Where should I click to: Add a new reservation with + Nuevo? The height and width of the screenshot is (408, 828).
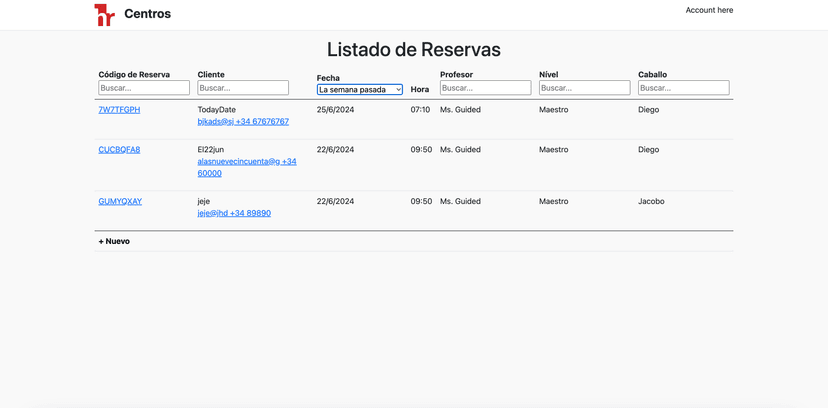pos(114,242)
